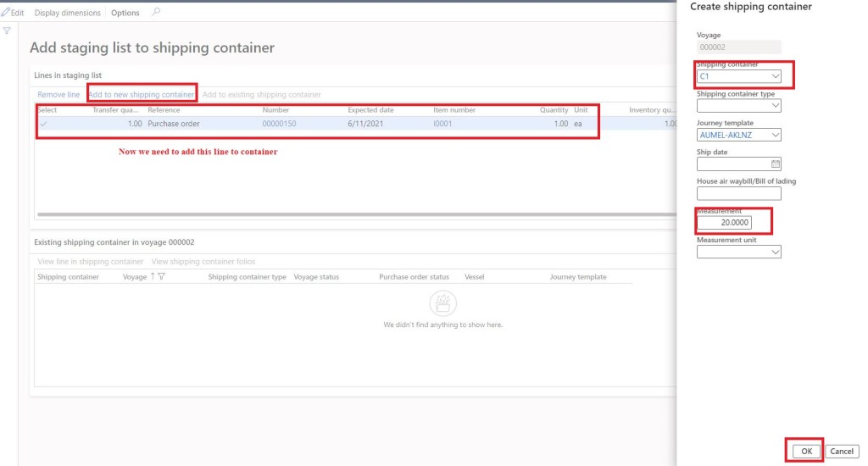Open the filter pane funnel icon
The height and width of the screenshot is (466, 868).
(7, 31)
